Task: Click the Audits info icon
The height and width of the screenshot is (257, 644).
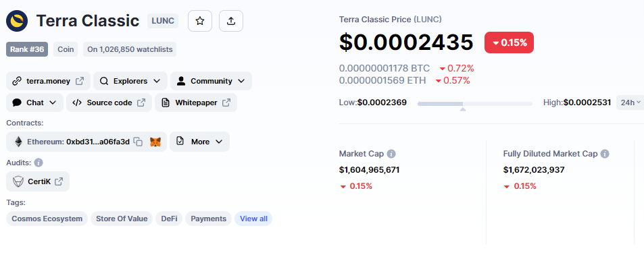Action: point(39,163)
